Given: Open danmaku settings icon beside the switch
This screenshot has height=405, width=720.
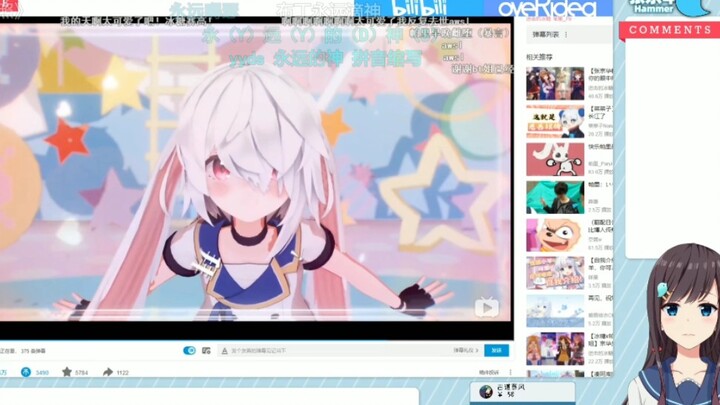Looking at the screenshot, I should coord(206,350).
